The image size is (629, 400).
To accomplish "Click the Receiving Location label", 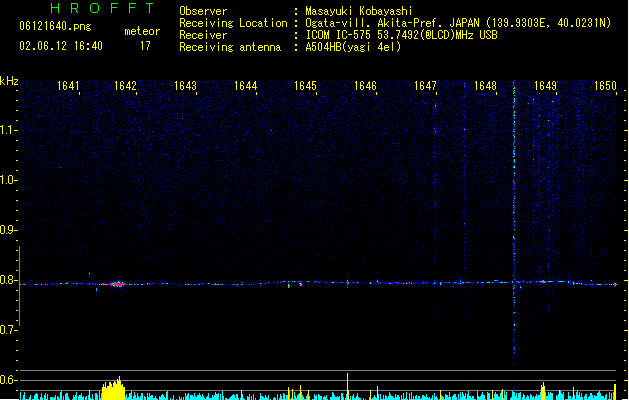I will (233, 23).
